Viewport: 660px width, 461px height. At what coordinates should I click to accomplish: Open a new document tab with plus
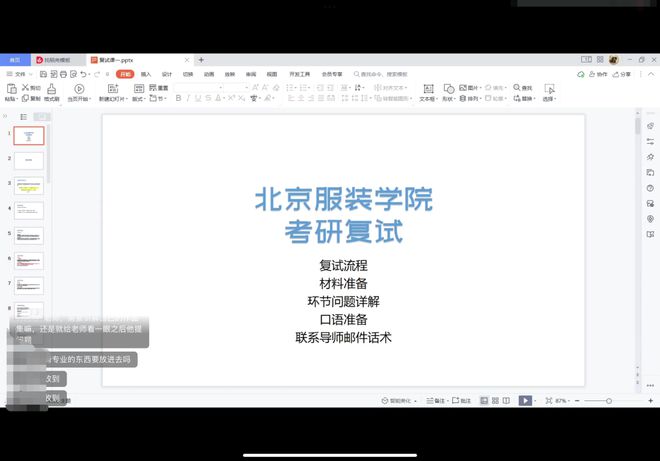pyautogui.click(x=201, y=60)
